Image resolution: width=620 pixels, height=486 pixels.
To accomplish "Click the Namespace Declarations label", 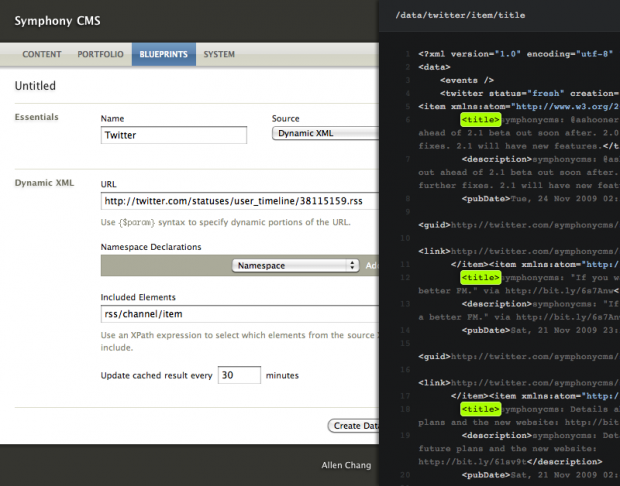I will tap(151, 247).
